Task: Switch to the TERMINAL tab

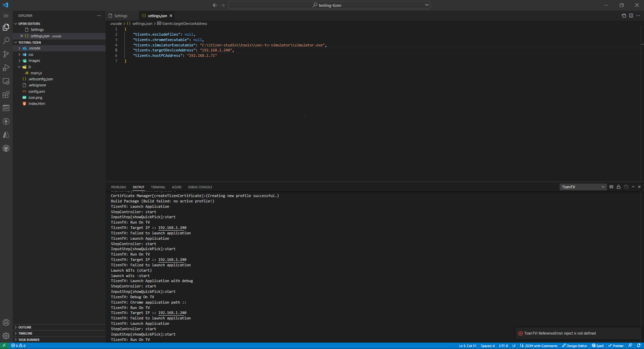Action: 158,187
